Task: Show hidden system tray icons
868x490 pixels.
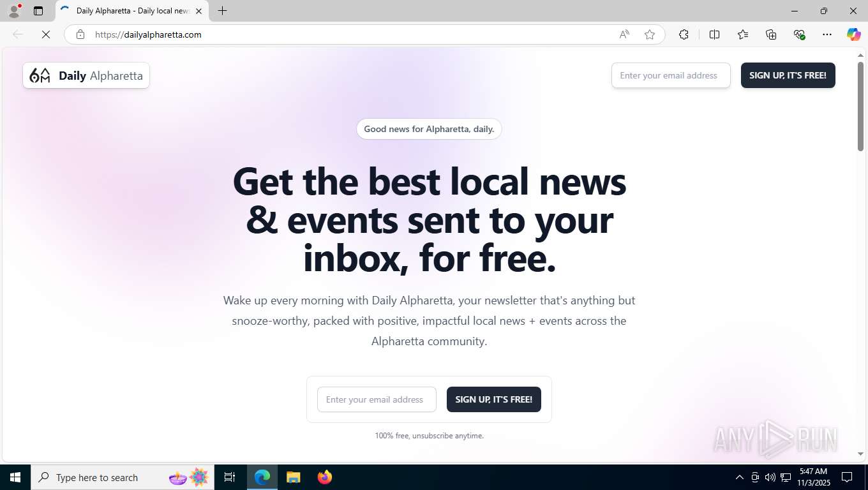Action: pos(740,477)
